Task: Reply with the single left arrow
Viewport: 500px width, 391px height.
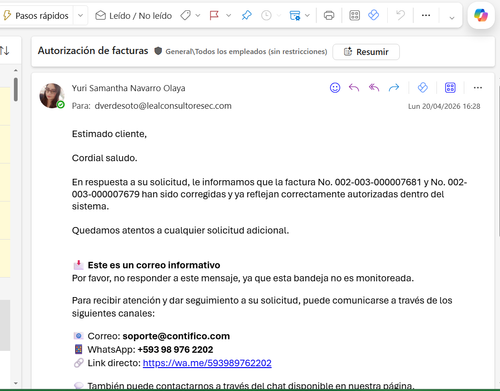Action: [354, 88]
